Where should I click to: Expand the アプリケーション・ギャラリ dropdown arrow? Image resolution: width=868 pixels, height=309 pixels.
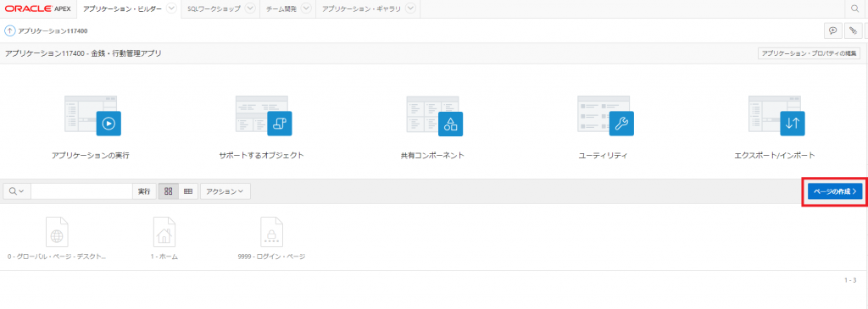coord(410,8)
